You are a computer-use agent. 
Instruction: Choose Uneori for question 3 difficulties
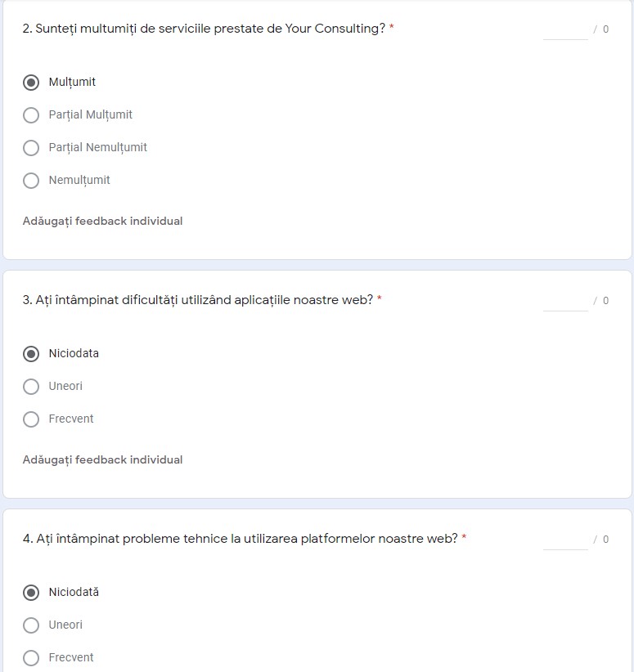click(x=31, y=387)
